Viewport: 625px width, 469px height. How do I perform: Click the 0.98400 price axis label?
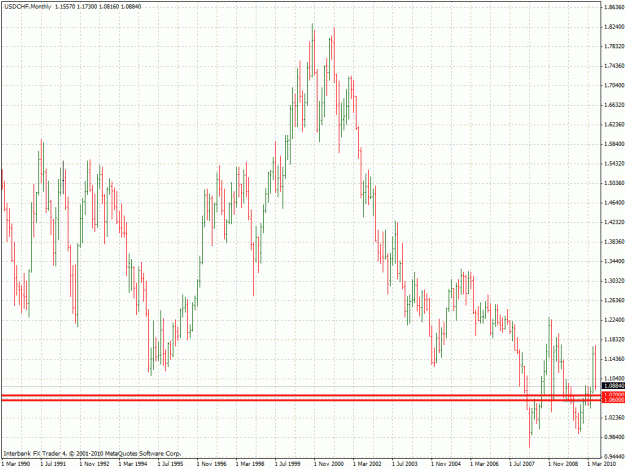pyautogui.click(x=614, y=437)
